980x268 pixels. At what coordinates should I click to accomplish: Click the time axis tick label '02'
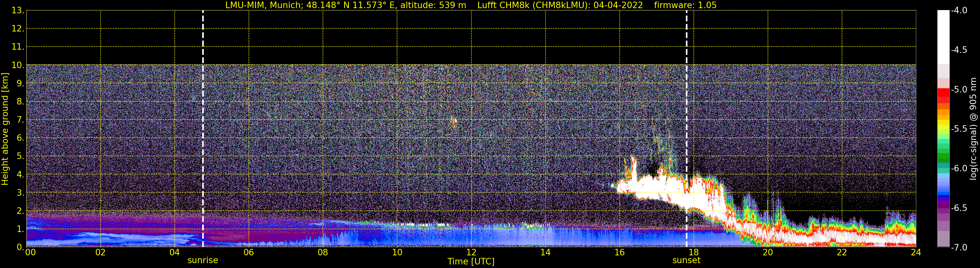[100, 252]
